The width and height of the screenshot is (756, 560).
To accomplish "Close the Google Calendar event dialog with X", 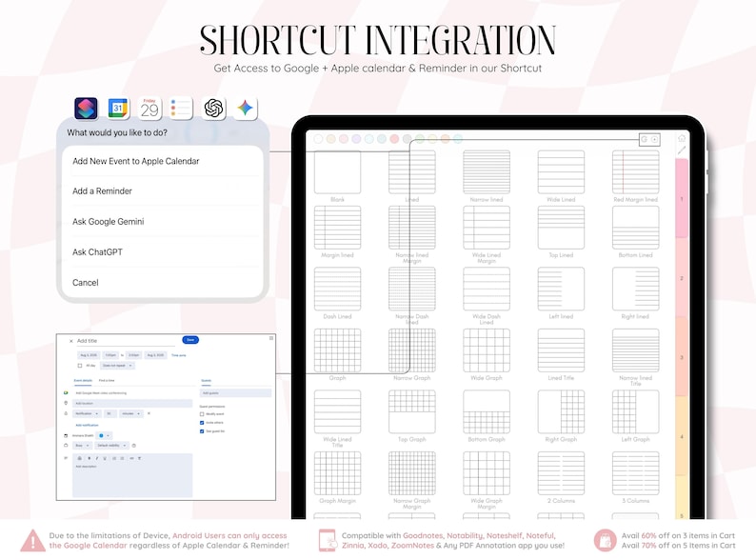I will pos(71,341).
